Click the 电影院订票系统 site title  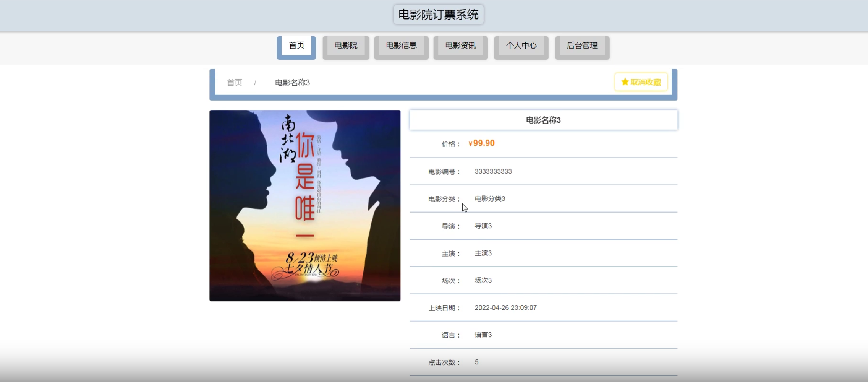click(438, 15)
